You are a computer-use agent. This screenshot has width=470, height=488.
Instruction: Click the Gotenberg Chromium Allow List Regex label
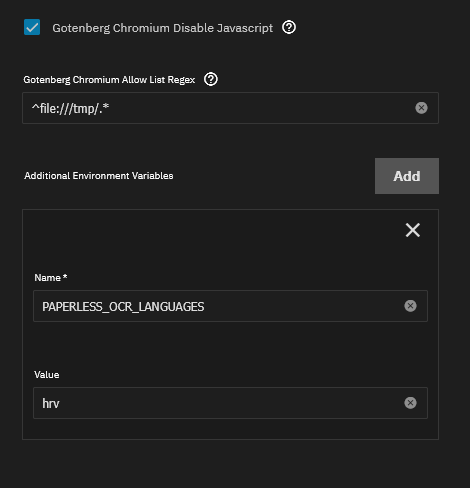[x=109, y=80]
